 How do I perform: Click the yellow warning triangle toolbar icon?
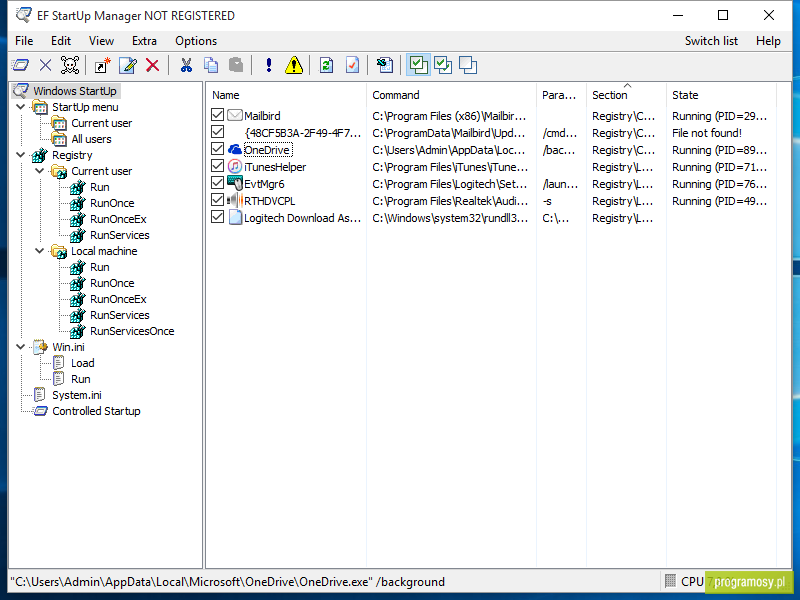(x=294, y=65)
